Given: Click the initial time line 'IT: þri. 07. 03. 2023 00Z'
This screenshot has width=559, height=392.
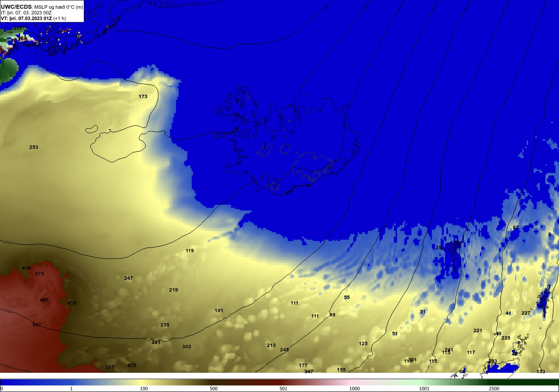Looking at the screenshot, I should (x=26, y=13).
